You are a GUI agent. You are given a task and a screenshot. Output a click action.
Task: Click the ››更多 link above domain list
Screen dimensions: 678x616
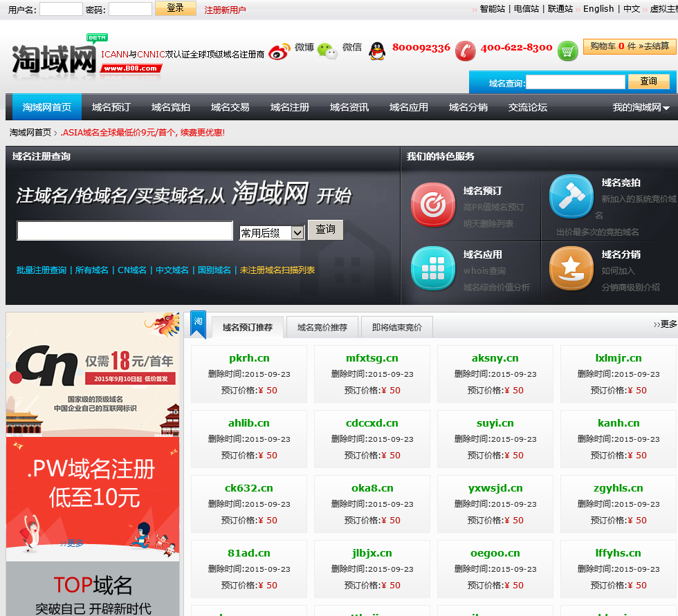coord(665,324)
